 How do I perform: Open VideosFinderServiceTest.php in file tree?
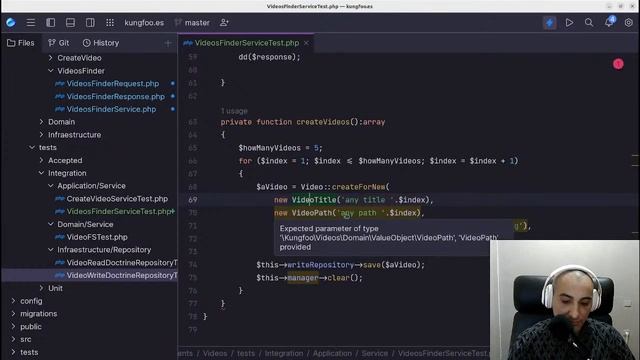point(118,211)
